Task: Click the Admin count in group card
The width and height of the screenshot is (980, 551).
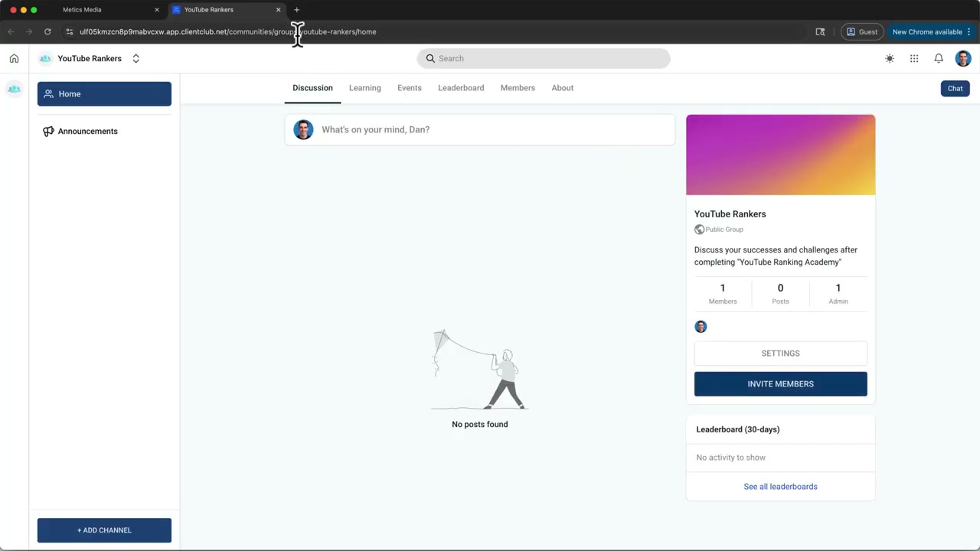Action: [x=838, y=294]
